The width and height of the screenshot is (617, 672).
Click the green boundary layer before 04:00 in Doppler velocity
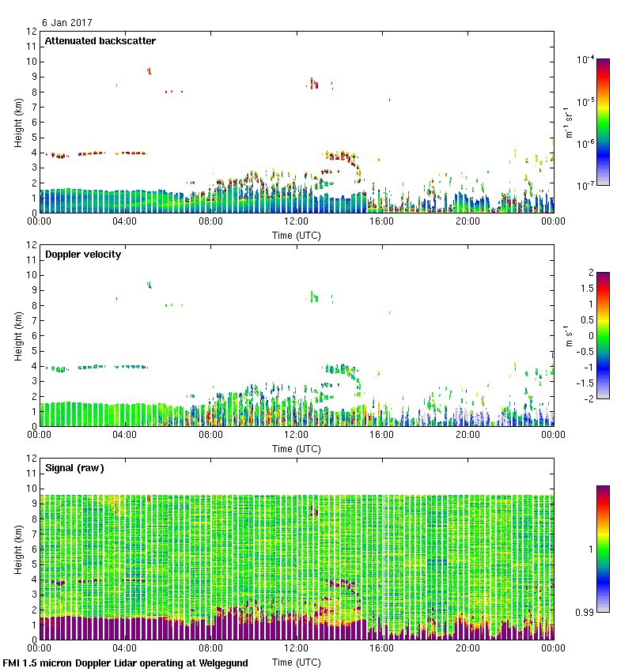click(81, 414)
